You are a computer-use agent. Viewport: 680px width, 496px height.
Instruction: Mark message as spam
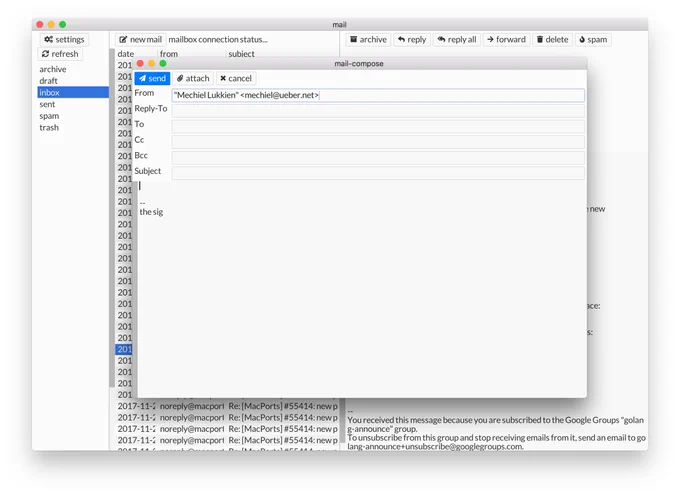(593, 39)
